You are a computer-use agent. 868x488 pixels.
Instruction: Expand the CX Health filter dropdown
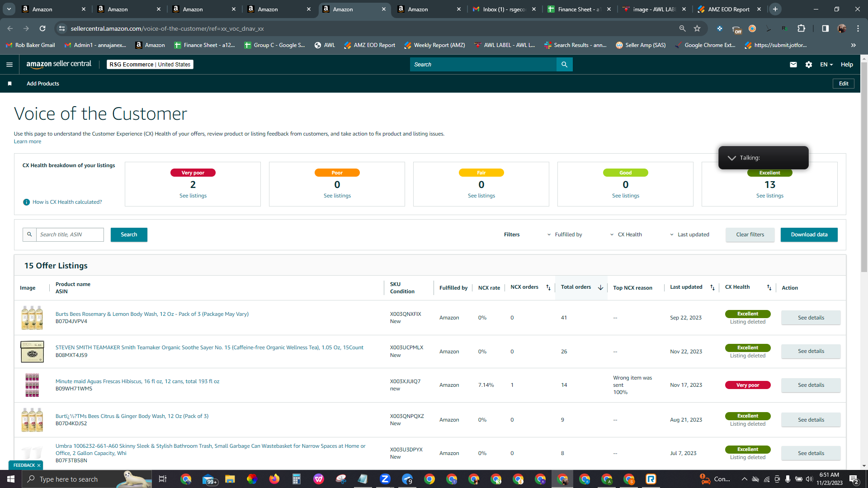tap(626, 235)
